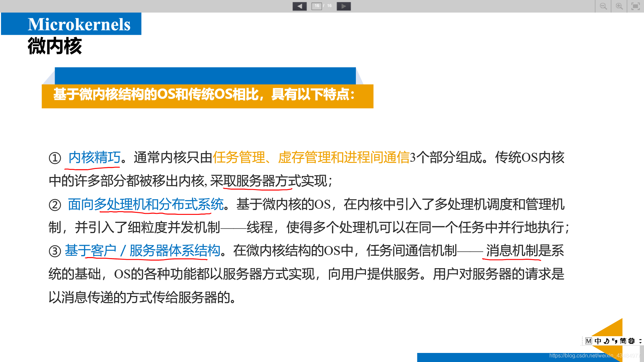Click the underlined text '采取服务器方式实现'

tap(268, 181)
